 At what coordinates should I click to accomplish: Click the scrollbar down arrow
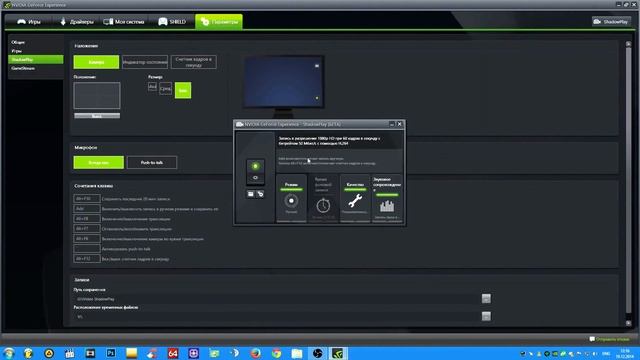pyautogui.click(x=629, y=323)
